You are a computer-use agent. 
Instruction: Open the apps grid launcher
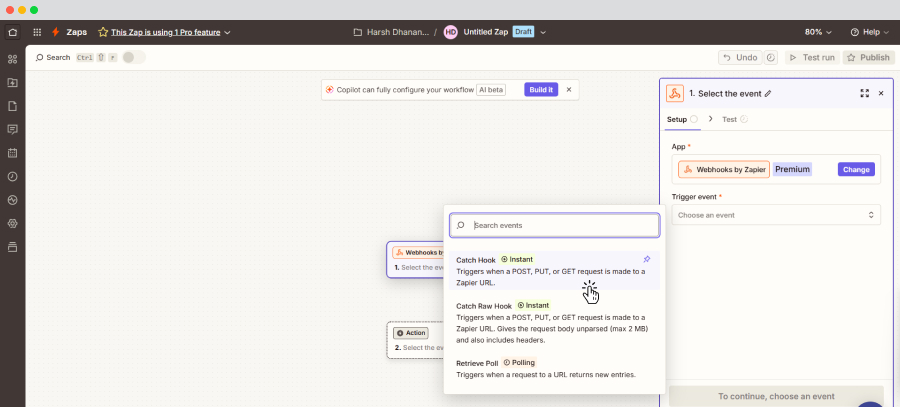(x=38, y=32)
